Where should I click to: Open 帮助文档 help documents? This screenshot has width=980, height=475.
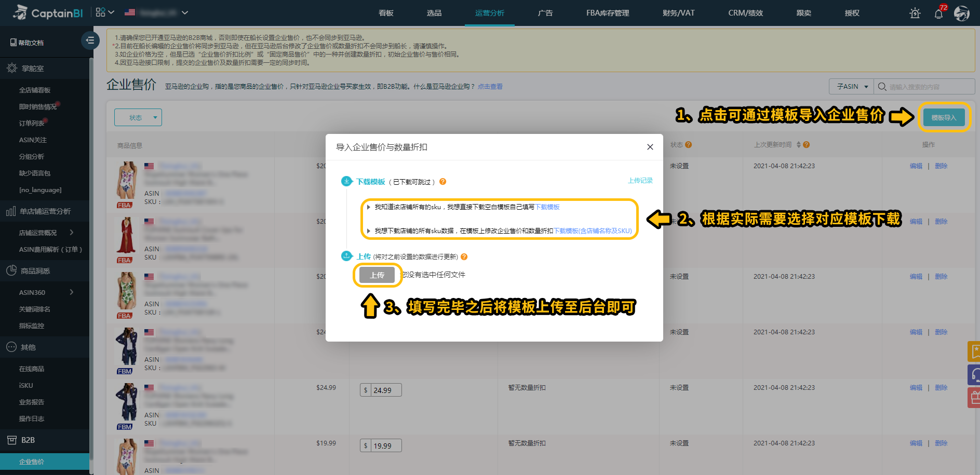27,43
